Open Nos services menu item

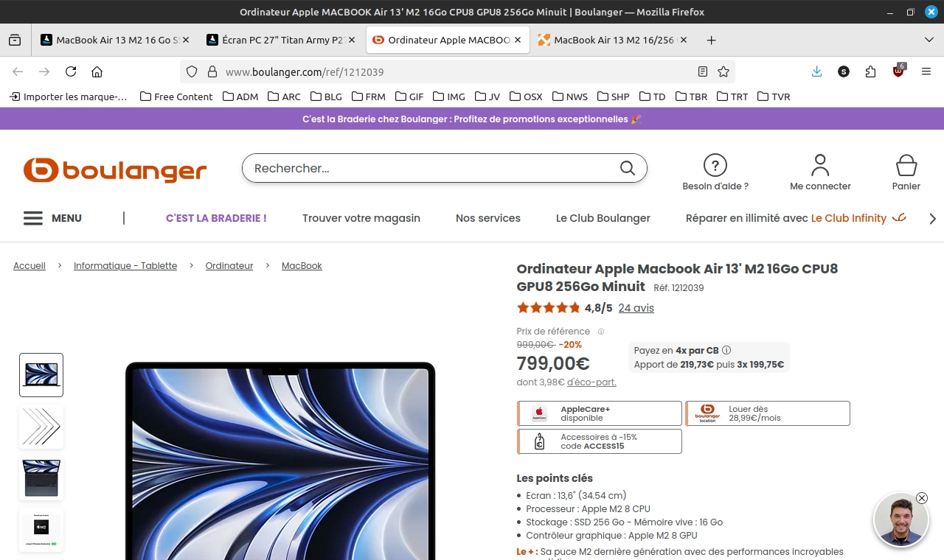pos(488,218)
